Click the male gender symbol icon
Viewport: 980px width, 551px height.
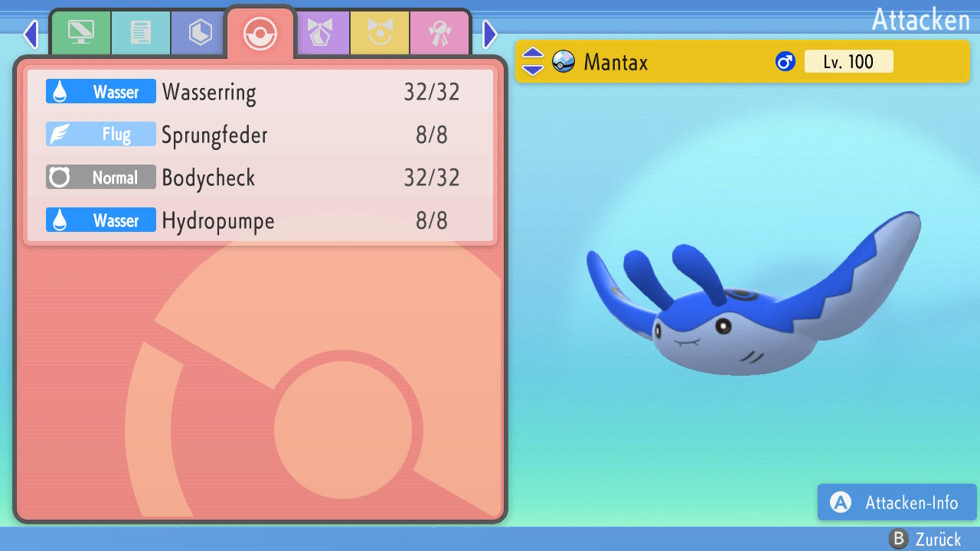785,61
